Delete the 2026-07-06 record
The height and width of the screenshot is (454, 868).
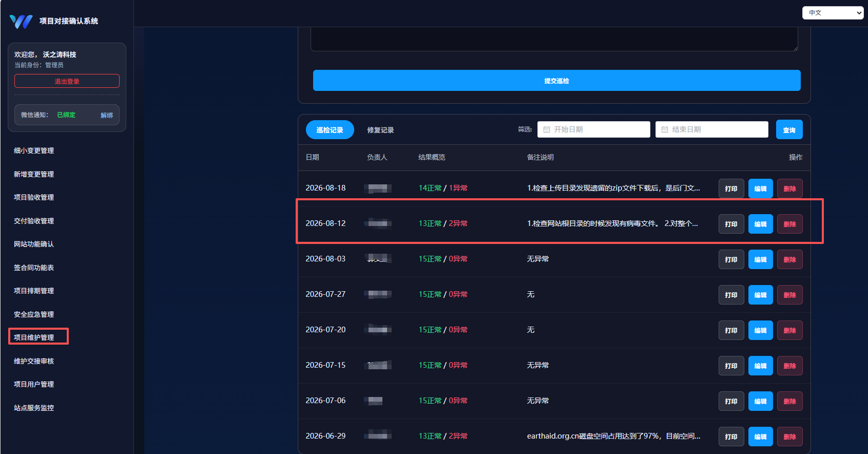789,401
